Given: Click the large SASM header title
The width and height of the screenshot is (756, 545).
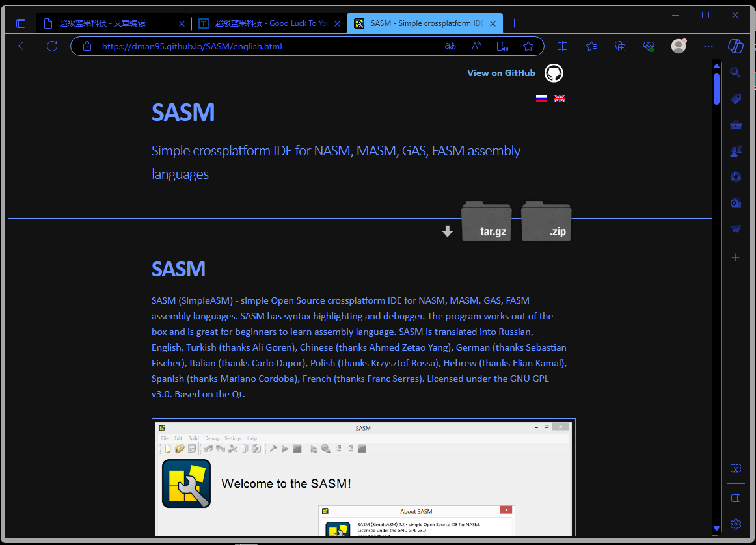Looking at the screenshot, I should point(183,113).
